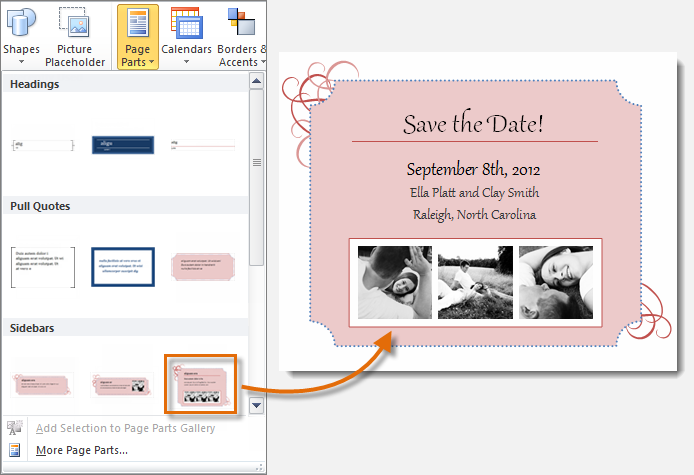Pick the third heading with red line

coord(204,146)
